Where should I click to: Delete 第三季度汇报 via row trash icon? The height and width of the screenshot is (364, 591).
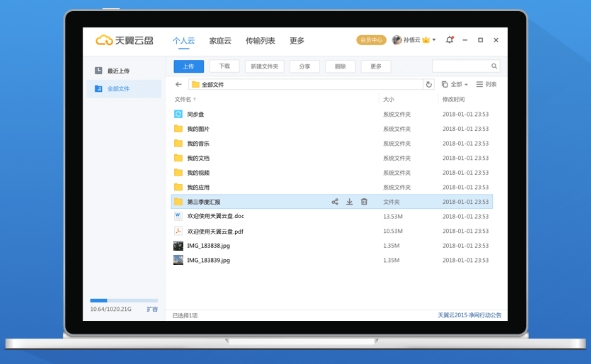click(x=364, y=202)
